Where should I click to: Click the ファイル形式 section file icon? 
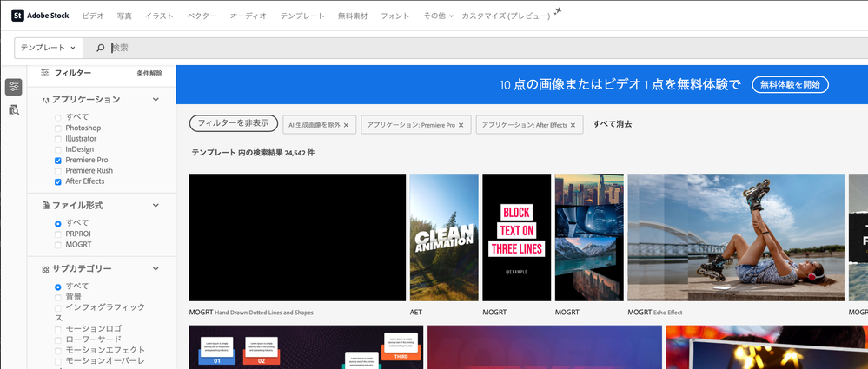(45, 205)
